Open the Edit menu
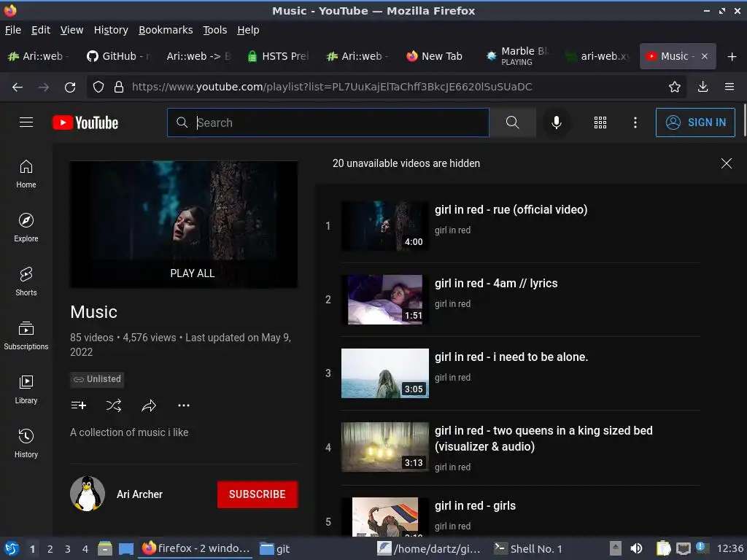The image size is (747, 560). pyautogui.click(x=41, y=30)
